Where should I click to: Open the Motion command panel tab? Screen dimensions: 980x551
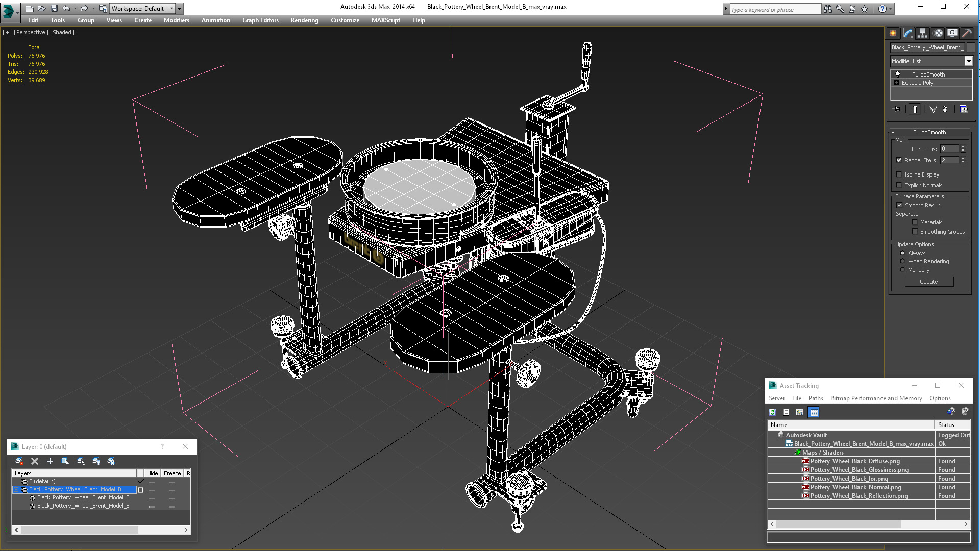(x=938, y=33)
